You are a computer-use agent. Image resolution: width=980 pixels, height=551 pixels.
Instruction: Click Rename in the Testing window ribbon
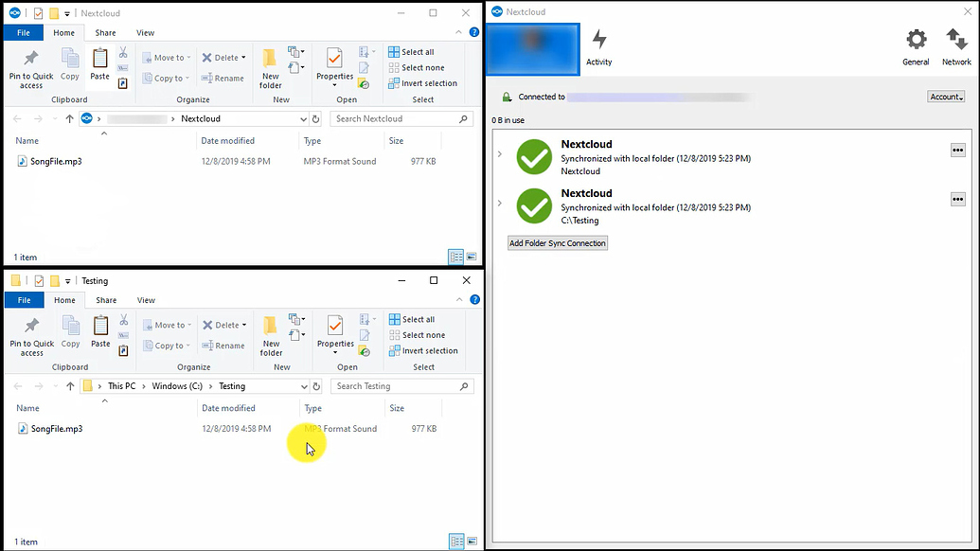pos(223,346)
